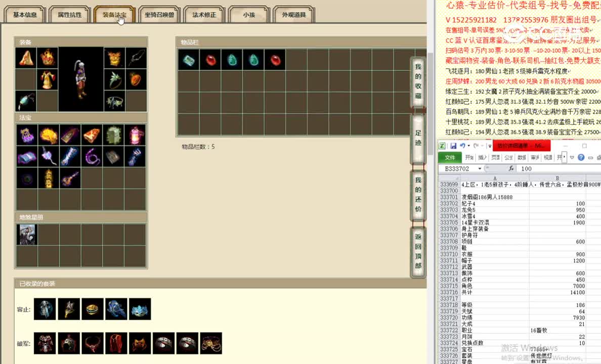This screenshot has height=364, width=601.
Task: Click the Save icon on Excel's Quick Access Toolbar
Action: coord(454,145)
